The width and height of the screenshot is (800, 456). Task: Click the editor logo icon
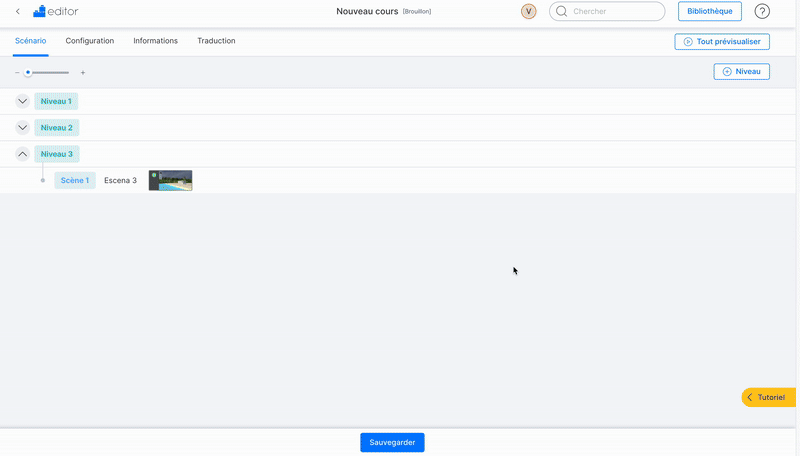click(x=39, y=12)
